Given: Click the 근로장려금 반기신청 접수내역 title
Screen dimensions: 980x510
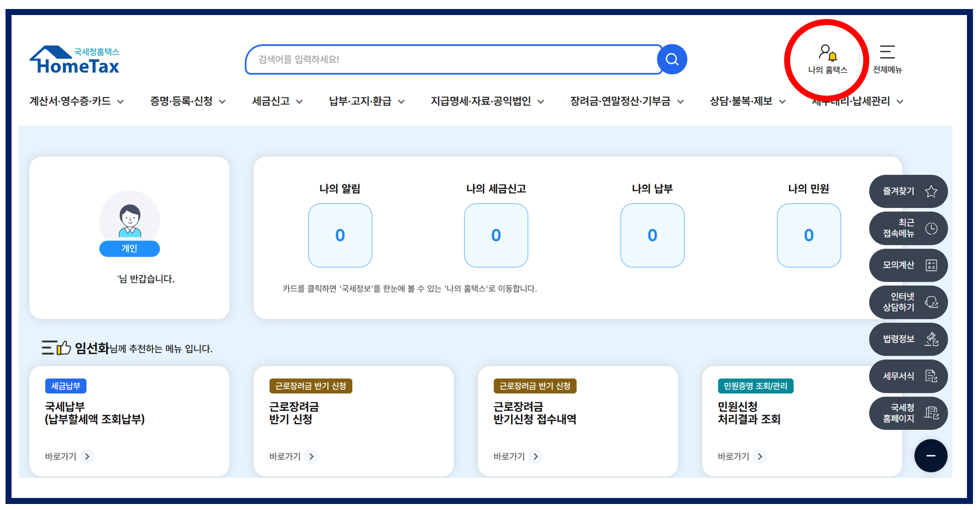Looking at the screenshot, I should click(x=535, y=413).
